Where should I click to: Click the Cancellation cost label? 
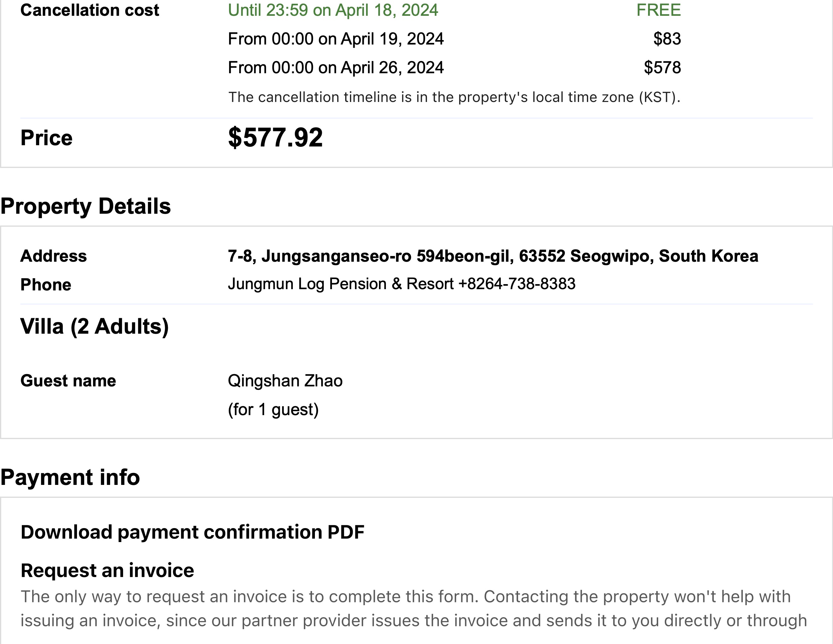90,10
